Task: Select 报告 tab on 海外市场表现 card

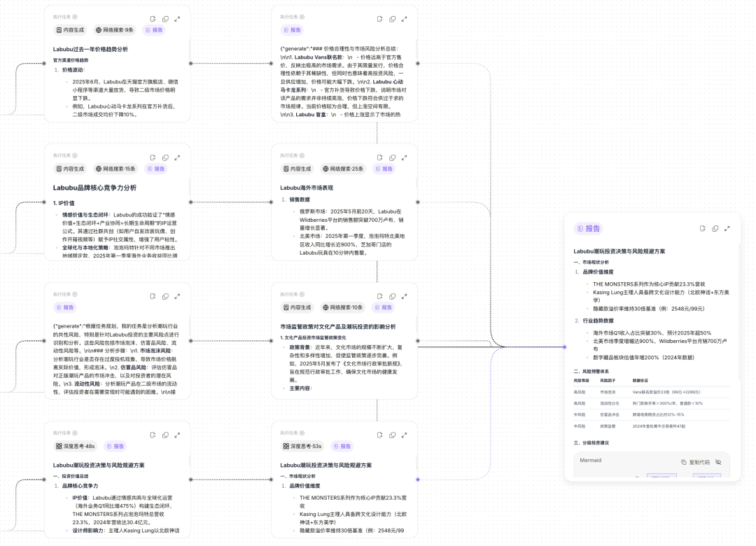Action: tap(384, 169)
